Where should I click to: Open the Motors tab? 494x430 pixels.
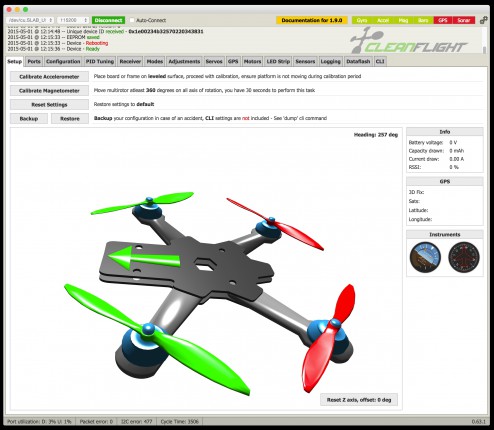click(252, 62)
